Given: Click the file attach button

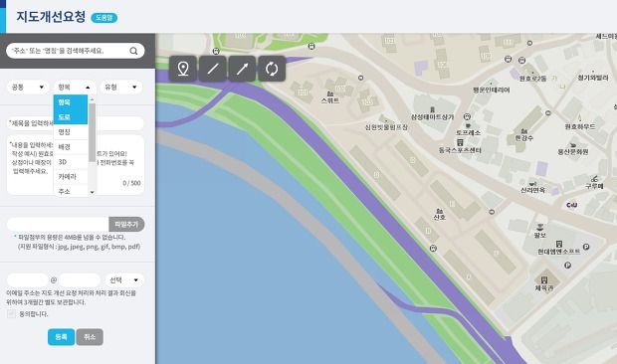Looking at the screenshot, I should [126, 224].
